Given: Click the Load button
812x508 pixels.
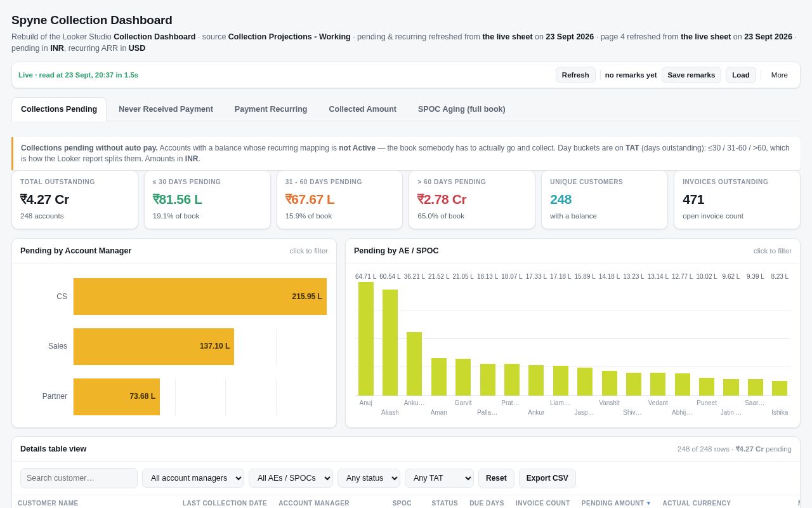Looking at the screenshot, I should tap(740, 75).
